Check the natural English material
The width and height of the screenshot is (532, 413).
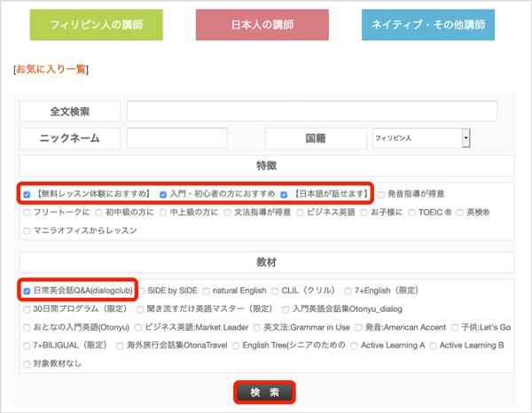pyautogui.click(x=207, y=291)
